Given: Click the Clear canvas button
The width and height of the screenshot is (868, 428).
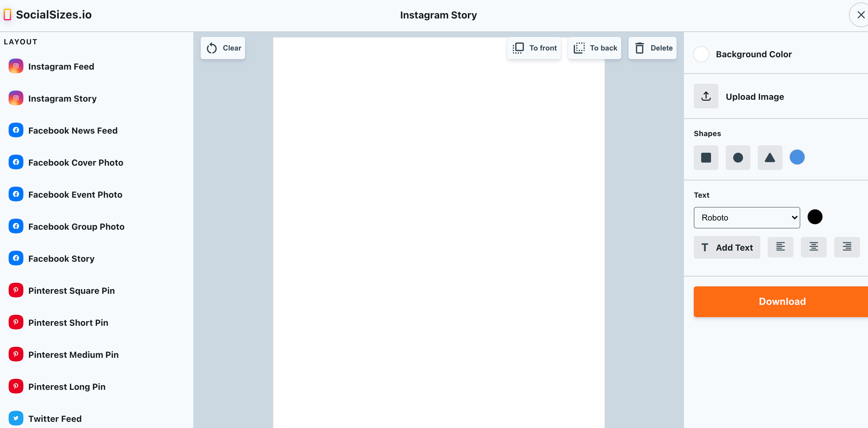Looking at the screenshot, I should (x=223, y=48).
